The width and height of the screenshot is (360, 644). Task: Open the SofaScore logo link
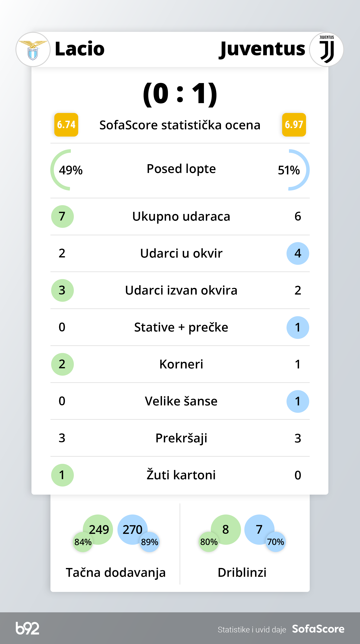pos(318,629)
